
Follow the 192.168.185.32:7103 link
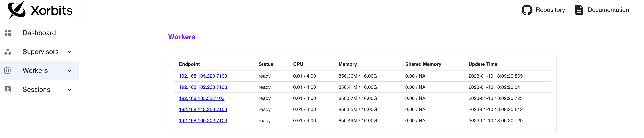pyautogui.click(x=202, y=98)
